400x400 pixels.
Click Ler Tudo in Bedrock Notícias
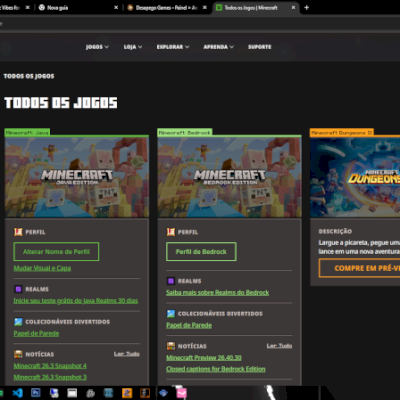pyautogui.click(x=279, y=346)
